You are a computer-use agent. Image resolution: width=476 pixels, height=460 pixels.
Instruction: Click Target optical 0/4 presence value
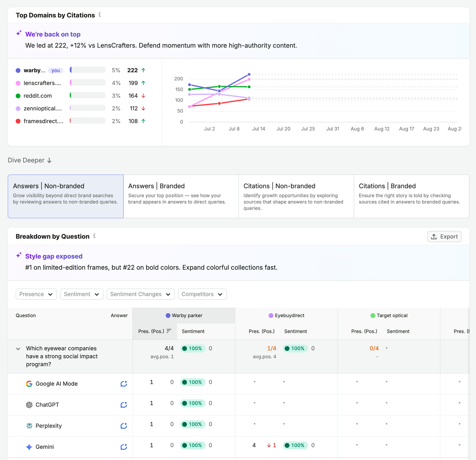[374, 348]
